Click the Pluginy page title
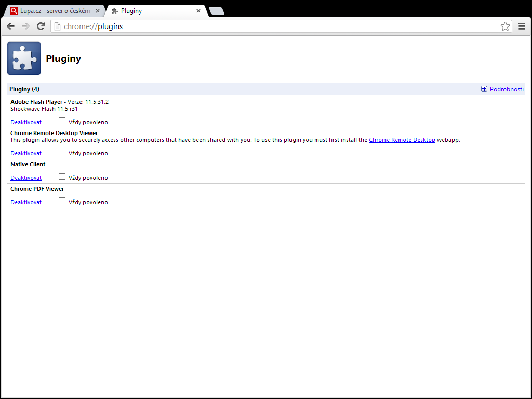This screenshot has width=532, height=399. click(x=63, y=58)
